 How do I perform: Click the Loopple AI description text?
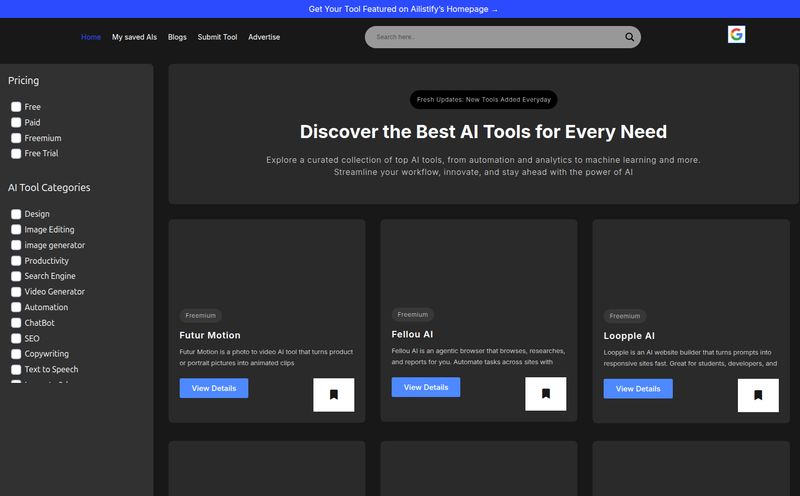[x=690, y=358]
